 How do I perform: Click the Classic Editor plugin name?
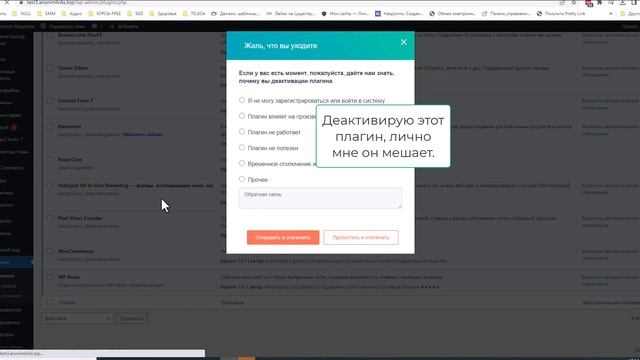click(73, 68)
